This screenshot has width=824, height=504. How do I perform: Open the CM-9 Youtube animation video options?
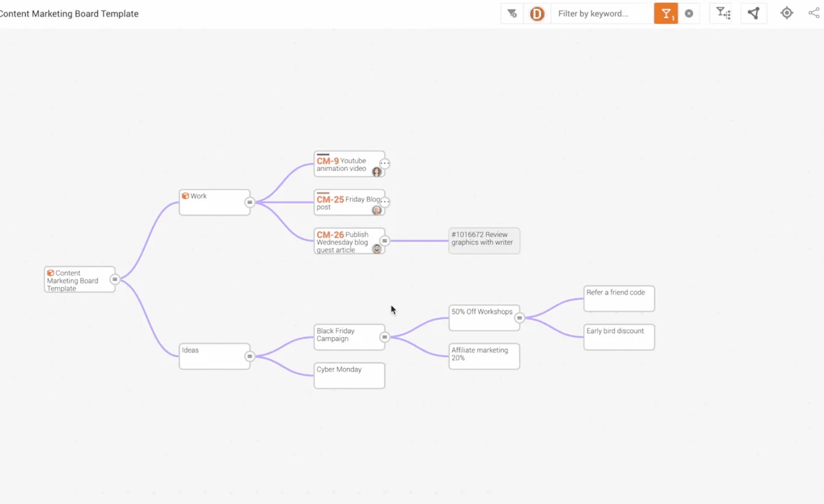click(385, 164)
